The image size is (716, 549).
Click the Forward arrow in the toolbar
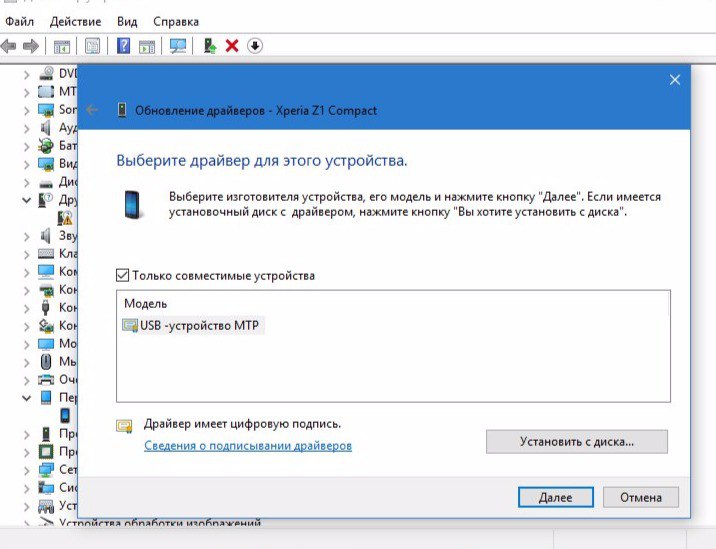click(x=31, y=46)
